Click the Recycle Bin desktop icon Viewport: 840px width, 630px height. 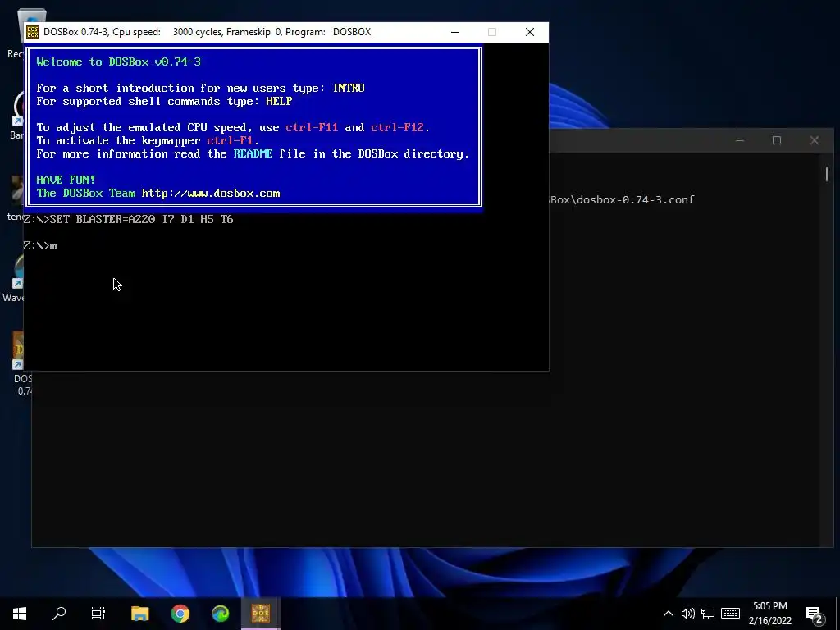coord(30,25)
